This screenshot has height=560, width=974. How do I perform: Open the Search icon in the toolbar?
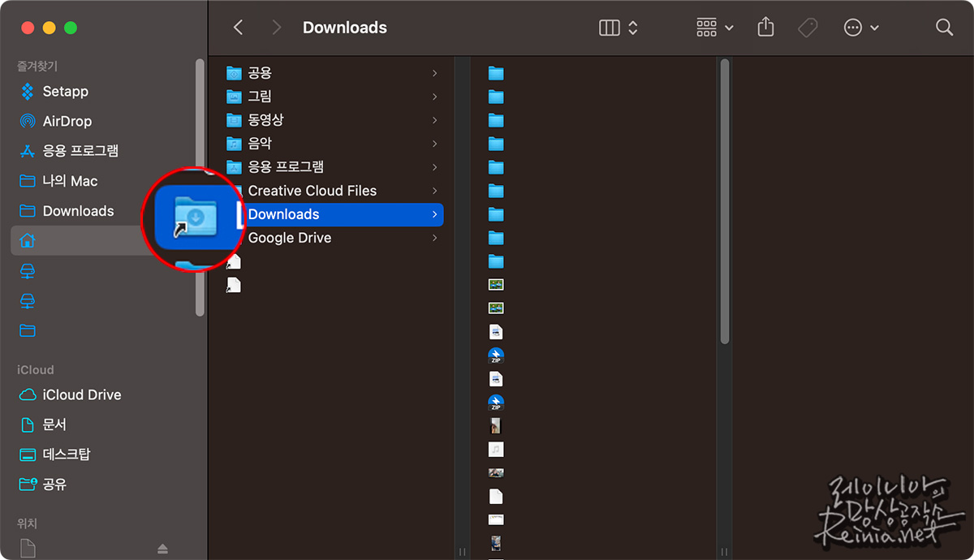[944, 27]
